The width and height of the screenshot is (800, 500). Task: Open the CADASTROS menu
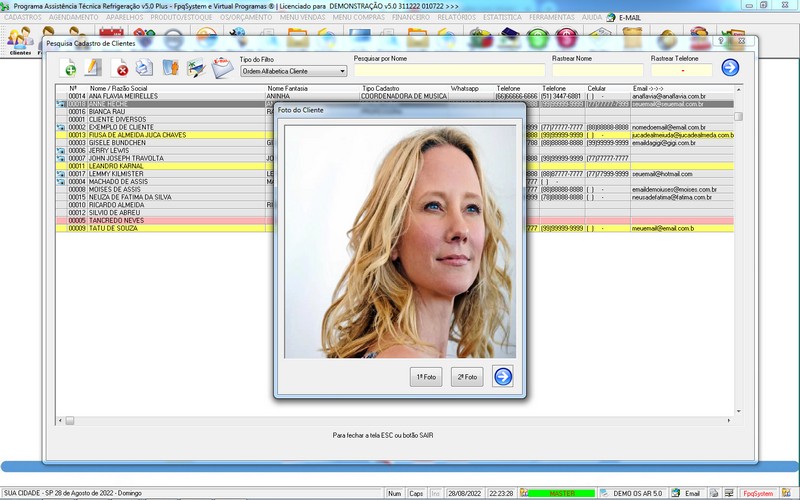(x=22, y=17)
